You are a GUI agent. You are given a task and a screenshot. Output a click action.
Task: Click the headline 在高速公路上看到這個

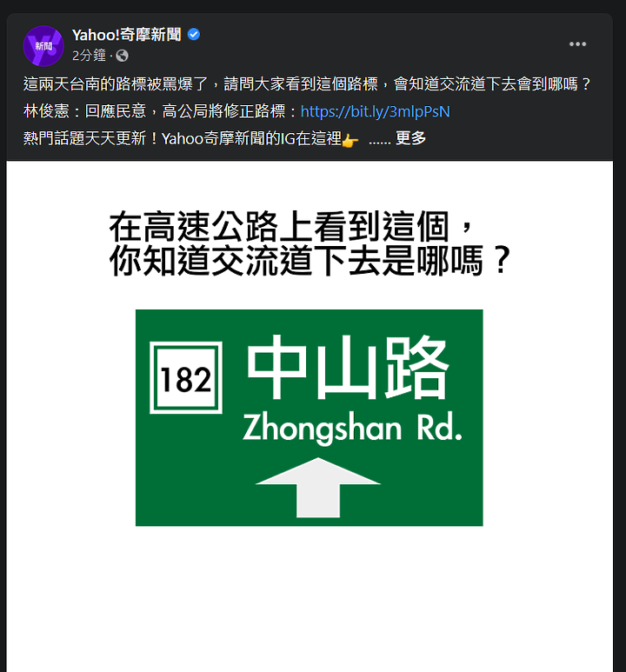279,227
